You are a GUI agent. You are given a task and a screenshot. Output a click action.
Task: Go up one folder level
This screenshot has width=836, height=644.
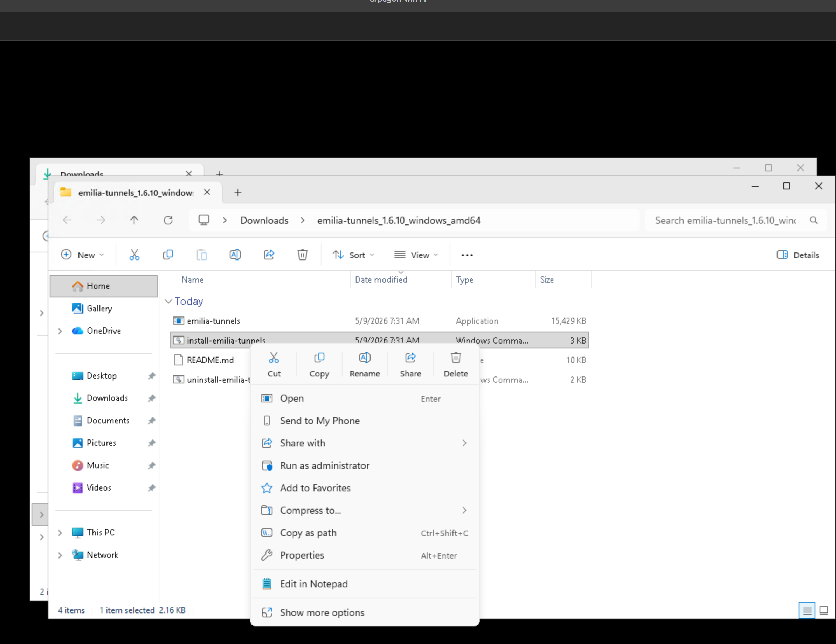click(134, 220)
